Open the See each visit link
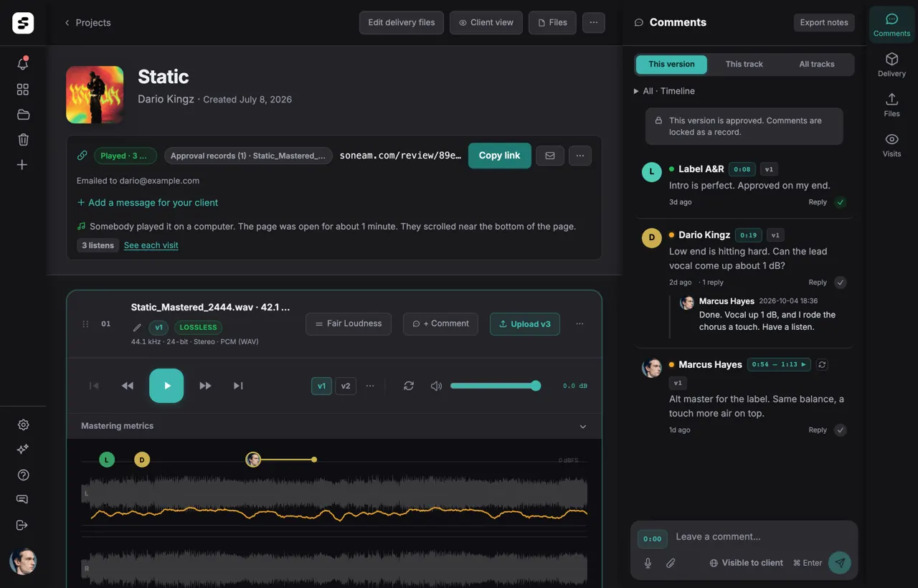918x588 pixels. pos(151,245)
